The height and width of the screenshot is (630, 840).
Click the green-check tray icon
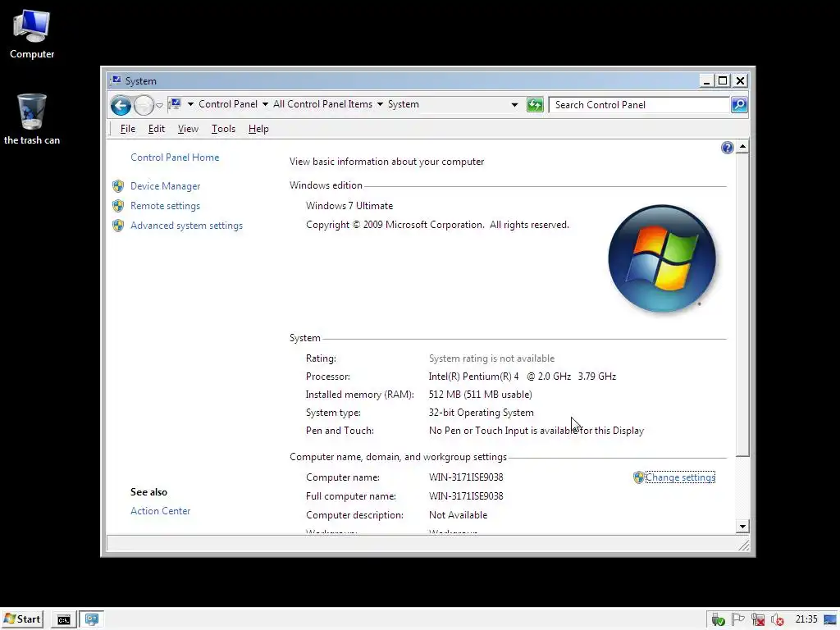pos(718,620)
